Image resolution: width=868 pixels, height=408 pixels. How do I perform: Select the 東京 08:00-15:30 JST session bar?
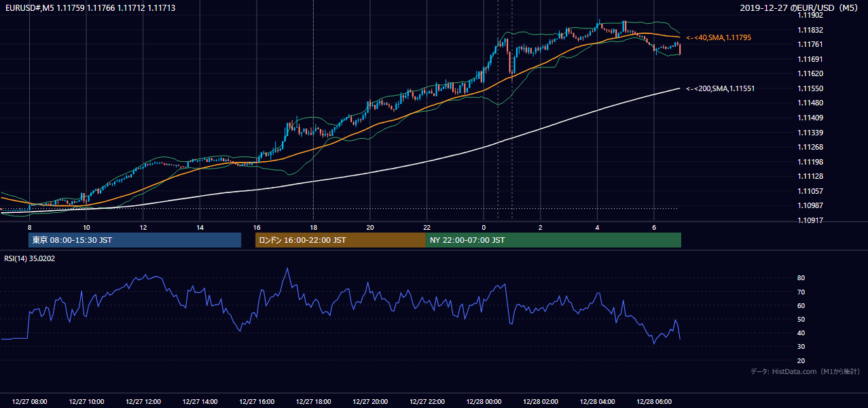[134, 240]
